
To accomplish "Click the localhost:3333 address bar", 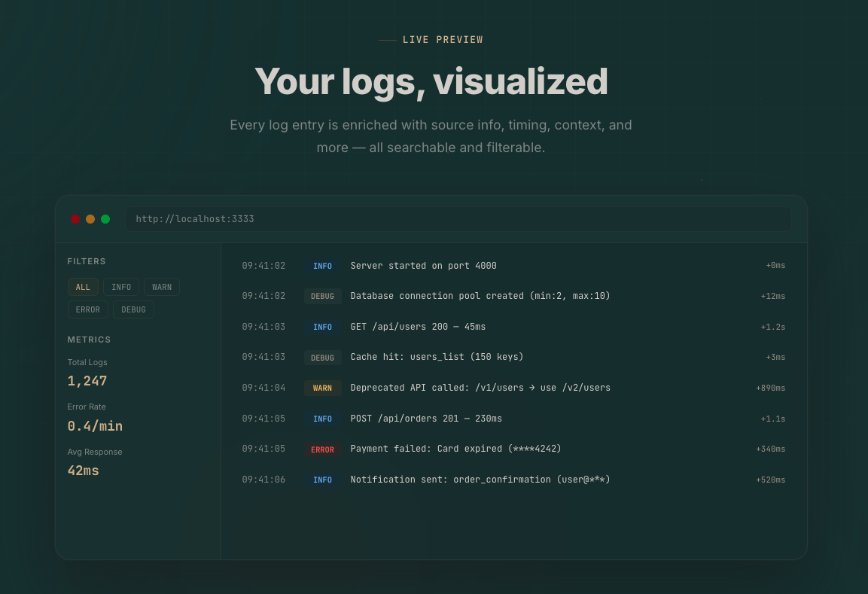I will (459, 218).
